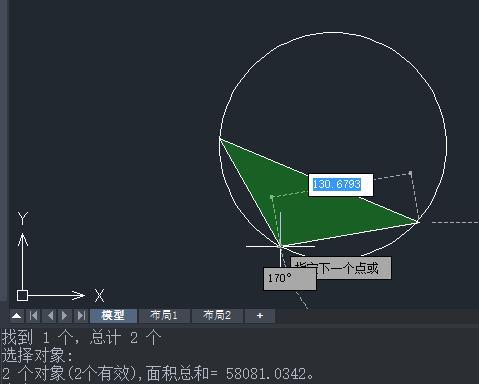The width and height of the screenshot is (479, 384).
Task: Click the last-layout-tab navigation arrow
Action: pos(81,315)
